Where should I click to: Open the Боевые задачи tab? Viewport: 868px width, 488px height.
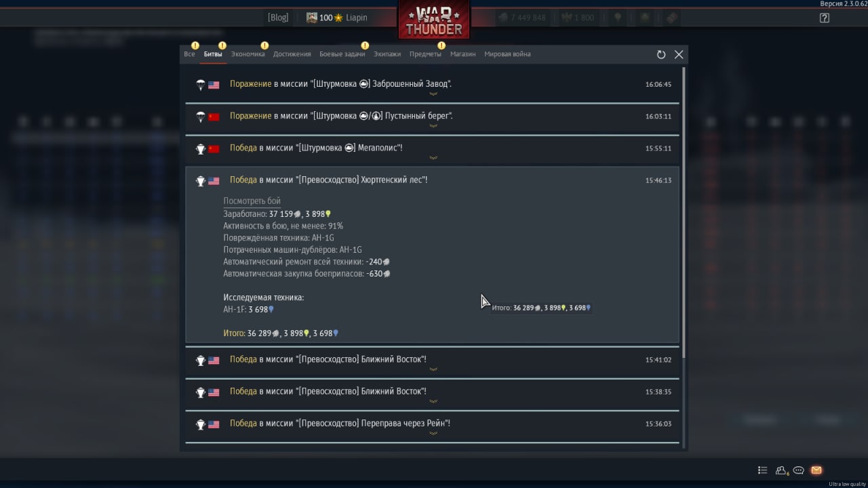[342, 54]
